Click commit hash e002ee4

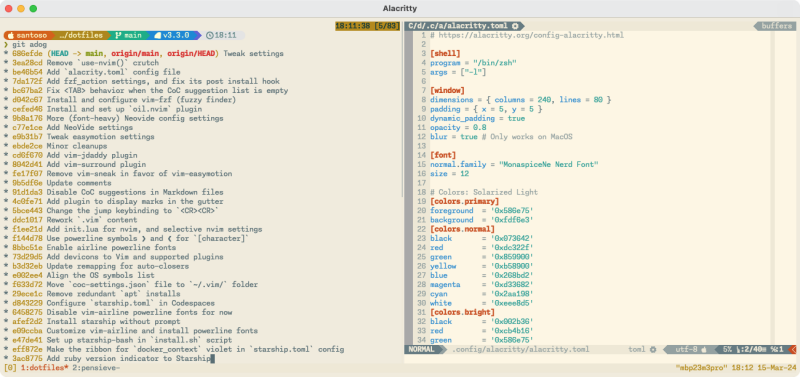tap(28, 275)
